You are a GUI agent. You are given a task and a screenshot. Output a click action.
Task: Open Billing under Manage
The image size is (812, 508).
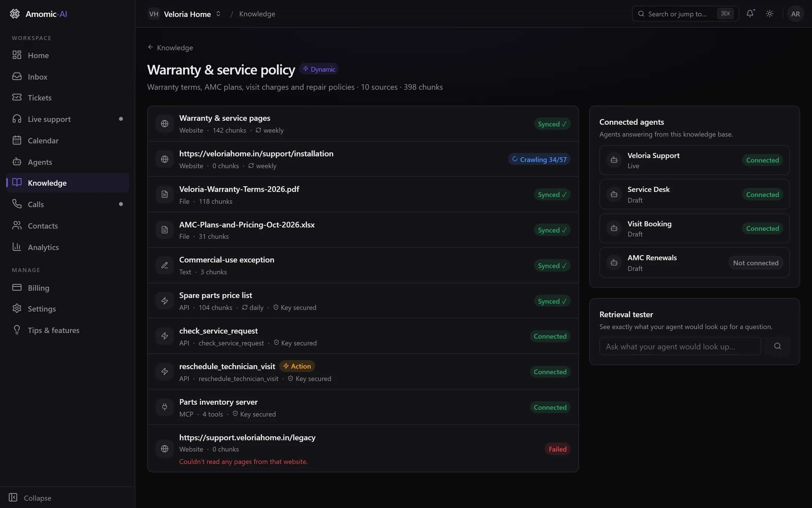tap(68, 287)
